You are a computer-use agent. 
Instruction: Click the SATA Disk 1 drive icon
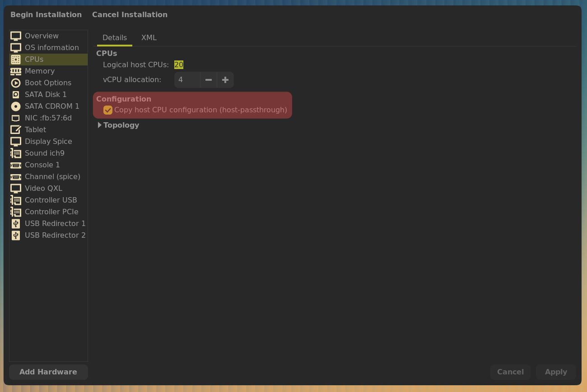[16, 95]
